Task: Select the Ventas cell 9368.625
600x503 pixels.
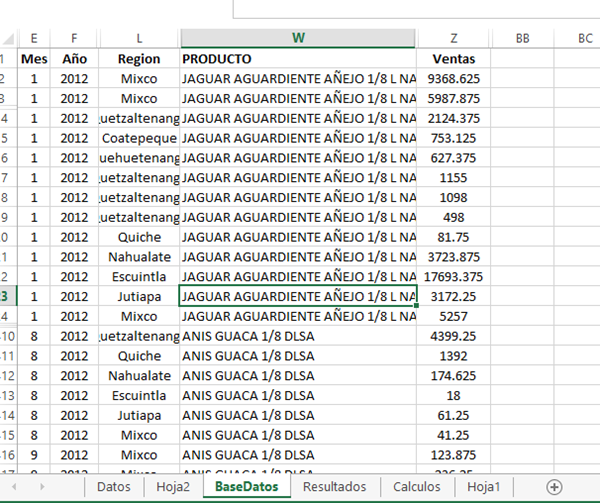Action: coord(454,78)
